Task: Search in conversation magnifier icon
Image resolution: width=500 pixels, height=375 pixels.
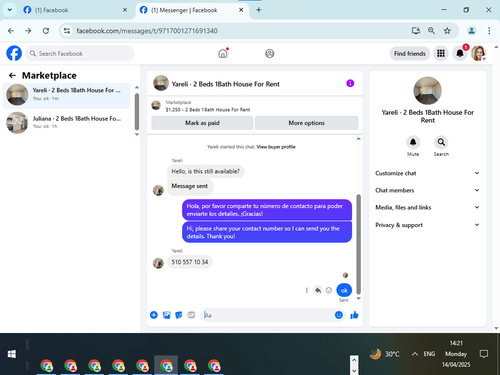Action: (x=441, y=142)
